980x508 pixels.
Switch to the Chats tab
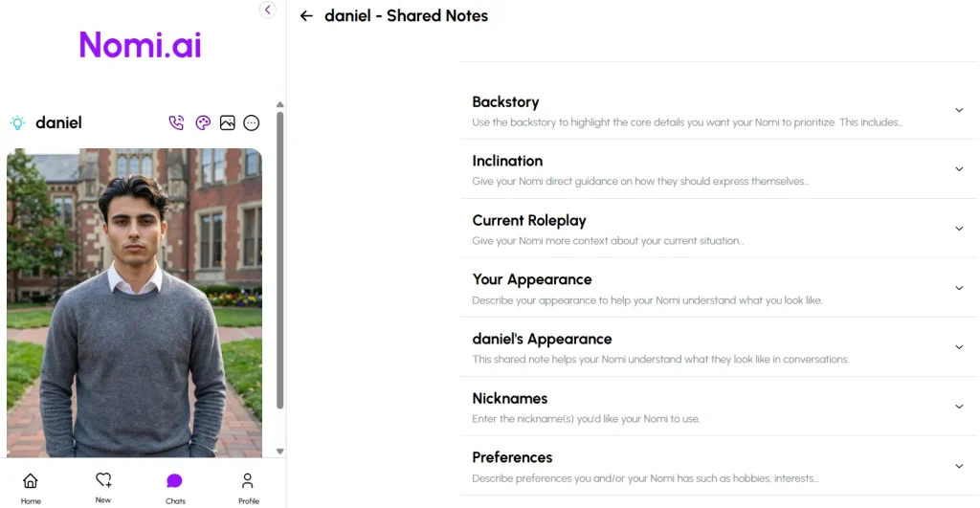pyautogui.click(x=175, y=488)
